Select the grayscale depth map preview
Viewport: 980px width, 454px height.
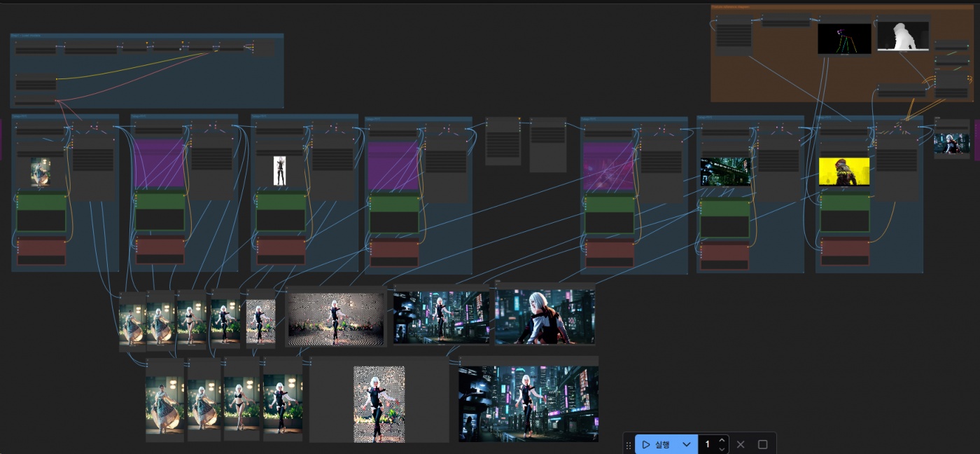click(x=903, y=36)
